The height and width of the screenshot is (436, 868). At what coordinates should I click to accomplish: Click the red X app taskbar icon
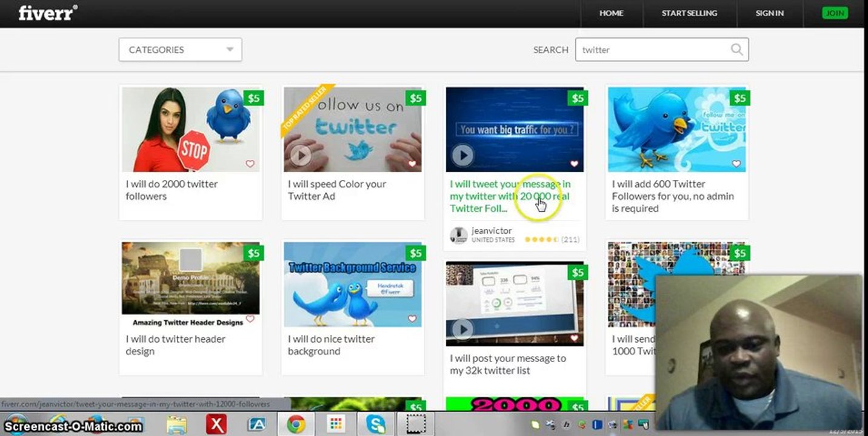(216, 424)
